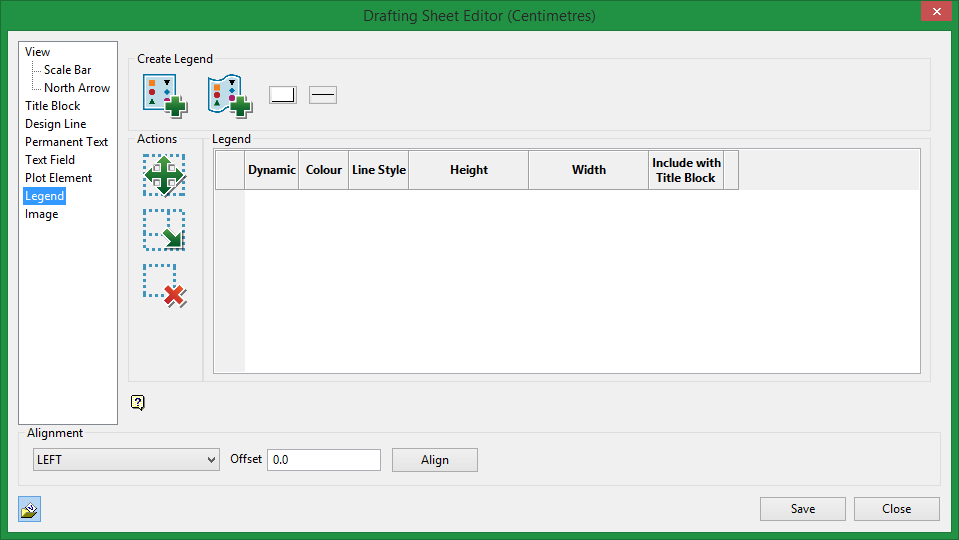
Task: Save the drafting sheet
Action: click(x=802, y=509)
